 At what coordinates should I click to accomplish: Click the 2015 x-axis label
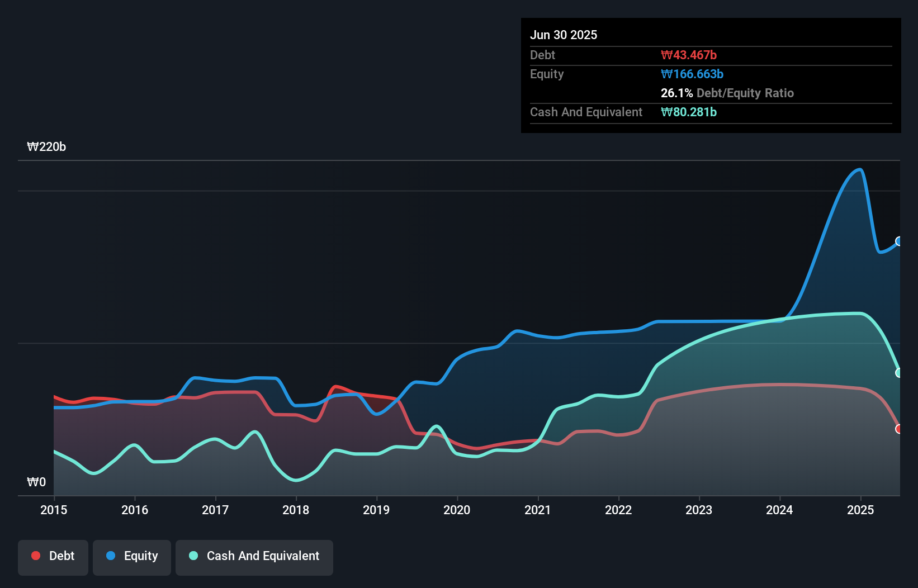pos(54,510)
